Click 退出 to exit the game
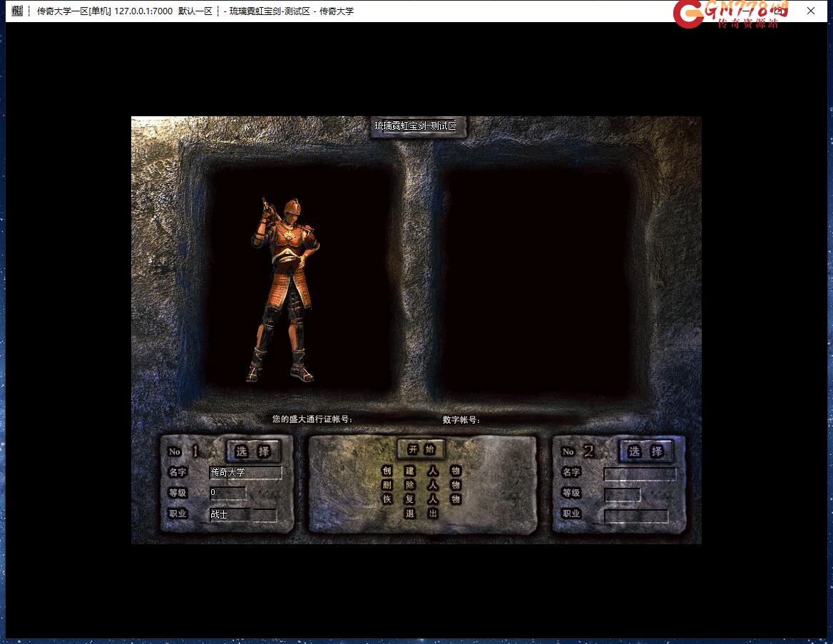 421,513
